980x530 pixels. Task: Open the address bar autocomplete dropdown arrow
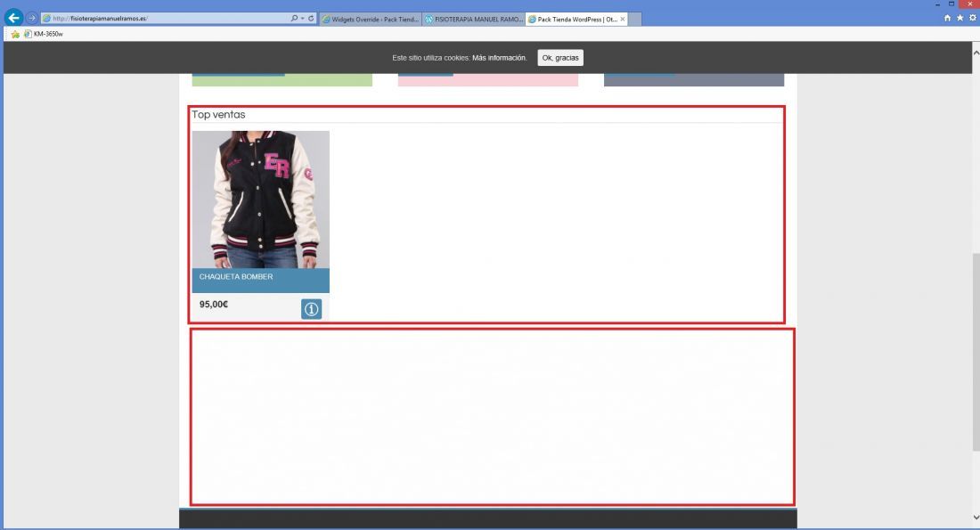coord(303,19)
